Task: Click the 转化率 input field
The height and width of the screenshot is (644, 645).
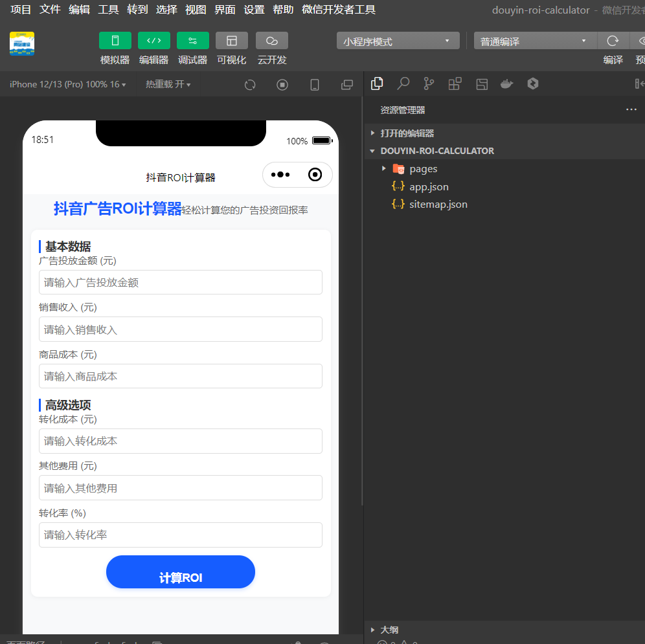Action: (181, 535)
